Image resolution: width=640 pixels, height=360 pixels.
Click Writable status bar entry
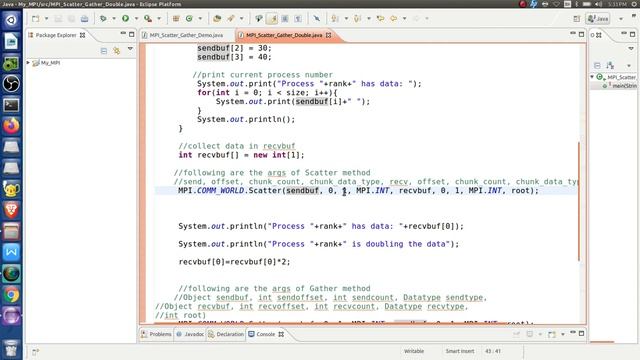click(x=414, y=351)
